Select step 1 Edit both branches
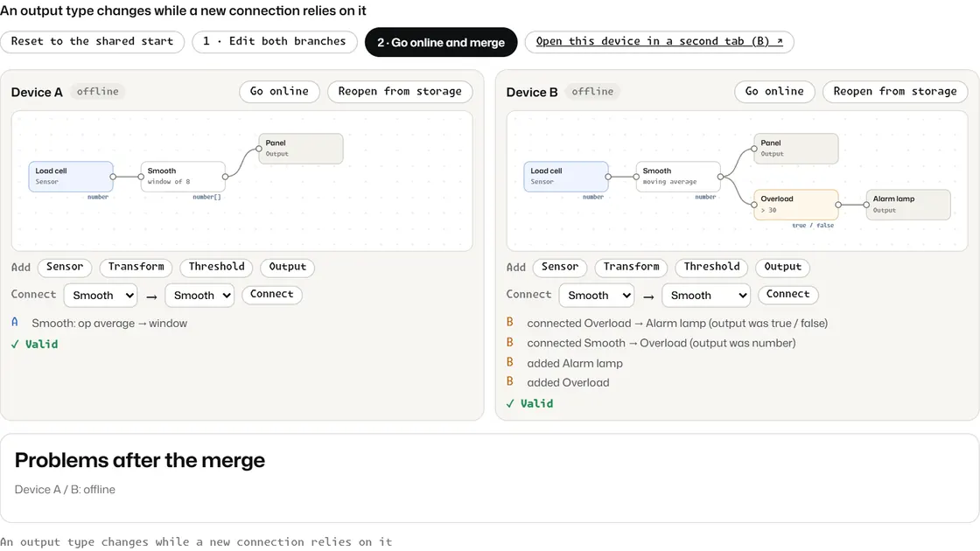Image resolution: width=980 pixels, height=551 pixels. 275,41
